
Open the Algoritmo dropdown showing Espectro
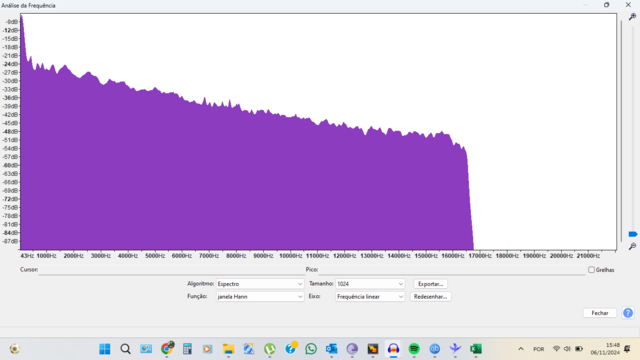point(260,284)
